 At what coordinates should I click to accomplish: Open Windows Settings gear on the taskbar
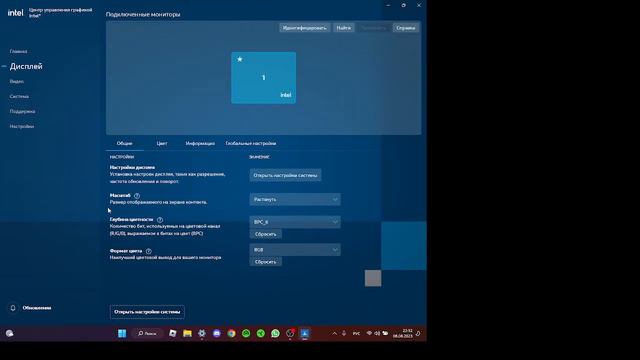click(202, 333)
